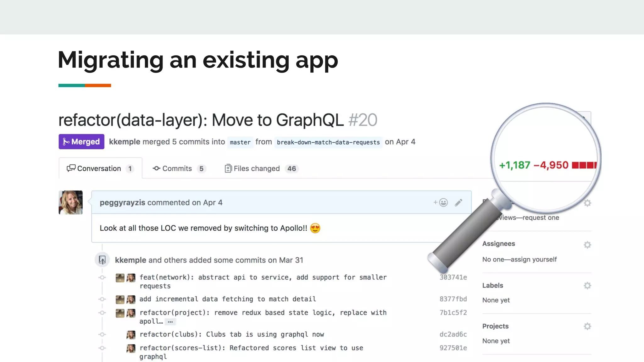This screenshot has height=362, width=644.
Task: Click commit node icon beside 303741e row
Action: pyautogui.click(x=102, y=277)
